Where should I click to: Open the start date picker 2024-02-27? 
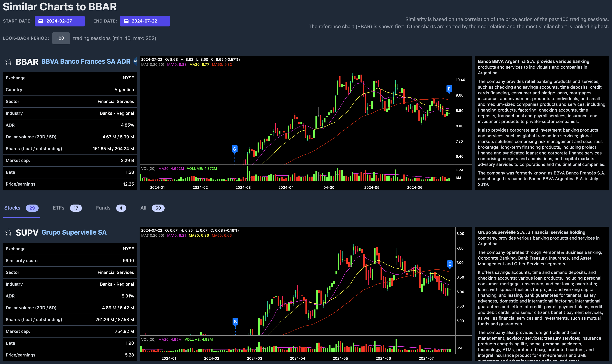[x=60, y=21]
